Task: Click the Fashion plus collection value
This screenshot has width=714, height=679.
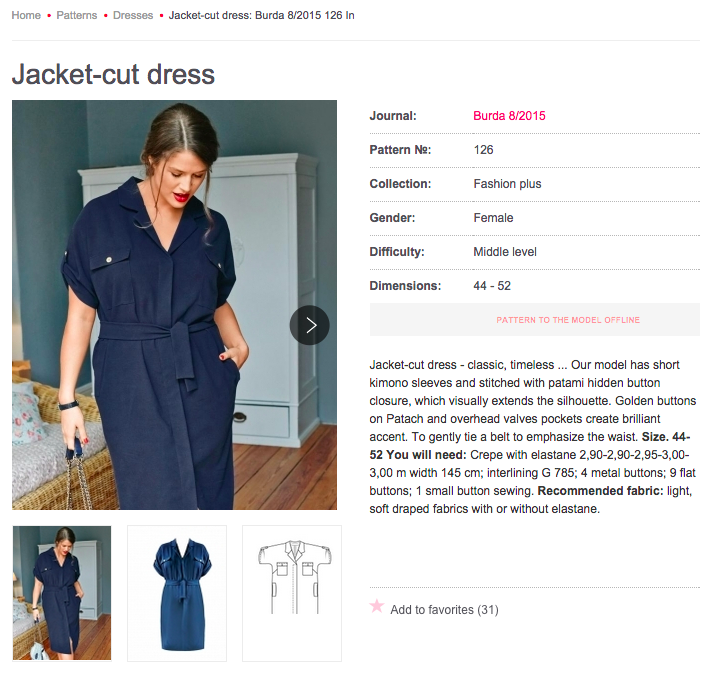Action: 507,184
